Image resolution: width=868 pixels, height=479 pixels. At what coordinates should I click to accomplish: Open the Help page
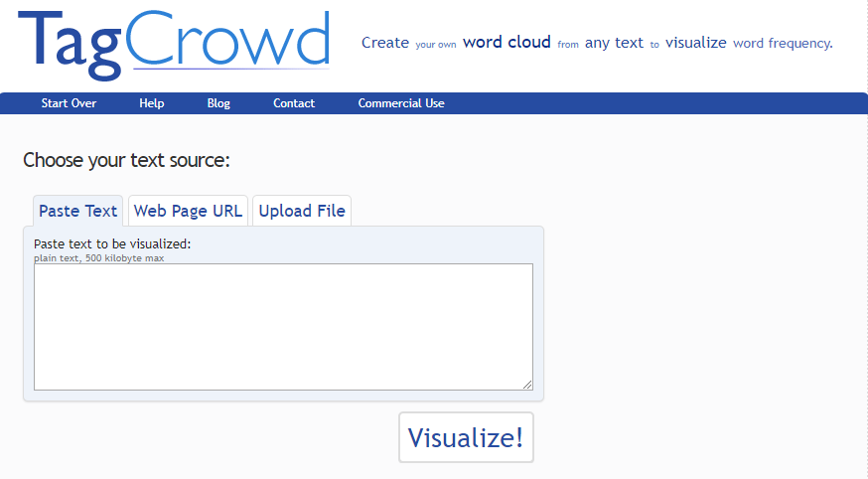point(152,103)
